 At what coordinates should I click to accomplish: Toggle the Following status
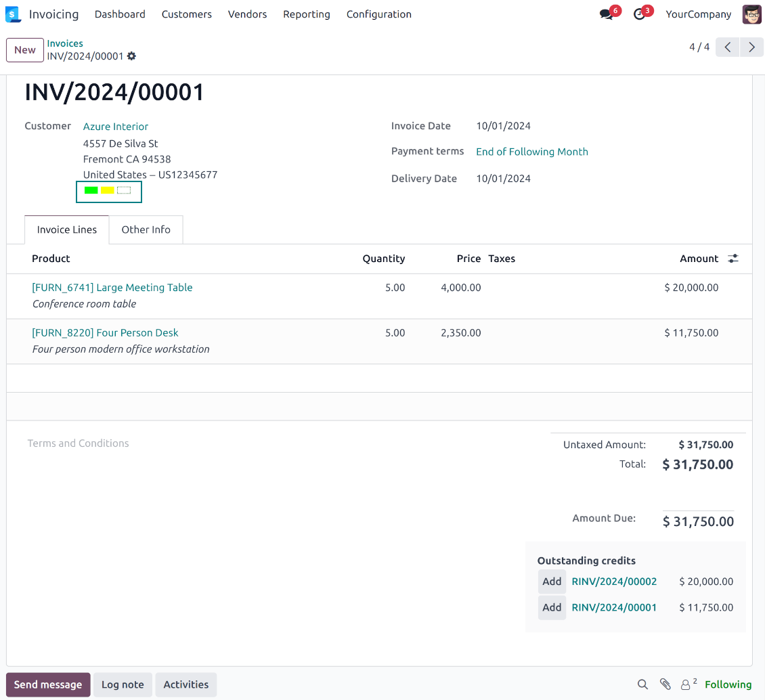[728, 684]
